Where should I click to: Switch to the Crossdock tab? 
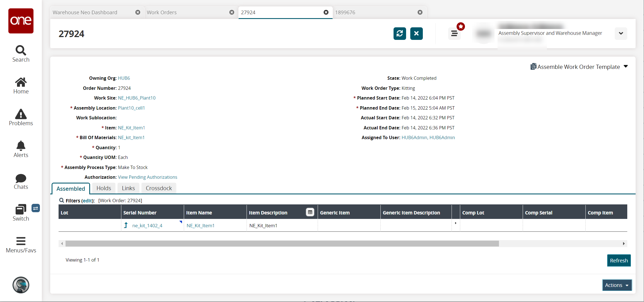158,188
